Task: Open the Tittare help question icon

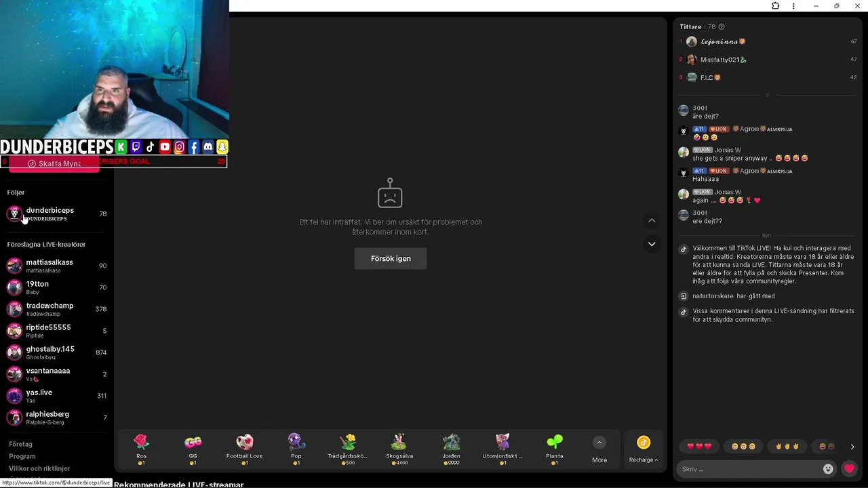Action: click(722, 27)
